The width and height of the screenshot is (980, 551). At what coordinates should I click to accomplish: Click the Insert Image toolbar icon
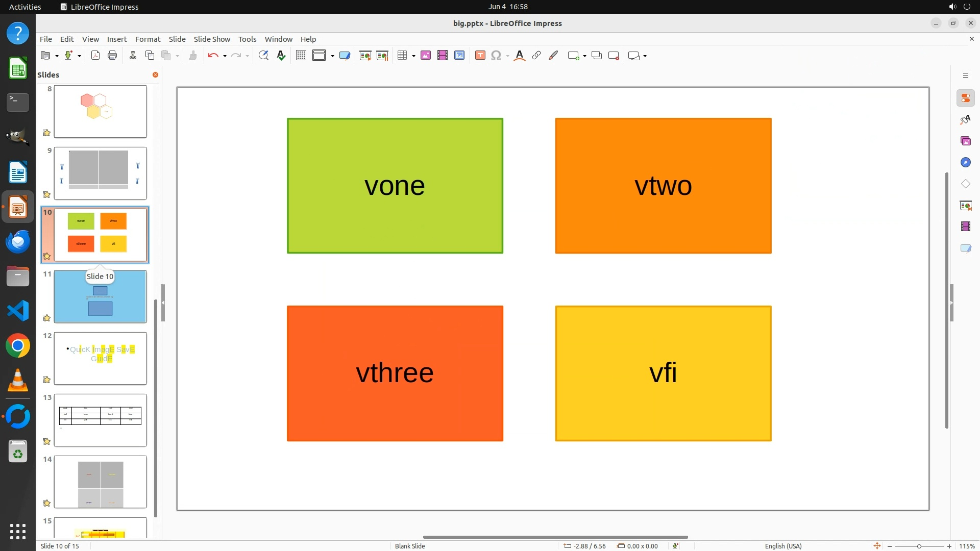[426, 56]
